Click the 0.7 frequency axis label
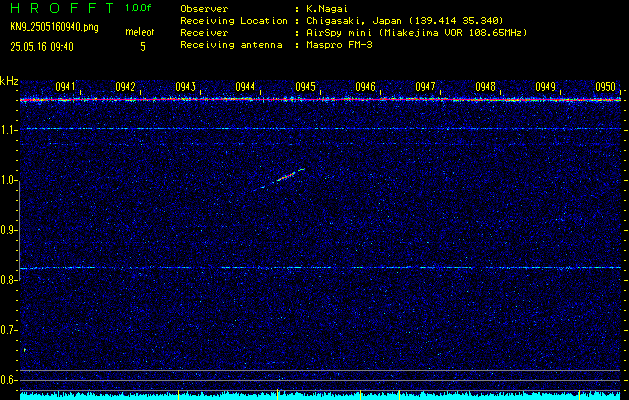 pyautogui.click(x=8, y=331)
